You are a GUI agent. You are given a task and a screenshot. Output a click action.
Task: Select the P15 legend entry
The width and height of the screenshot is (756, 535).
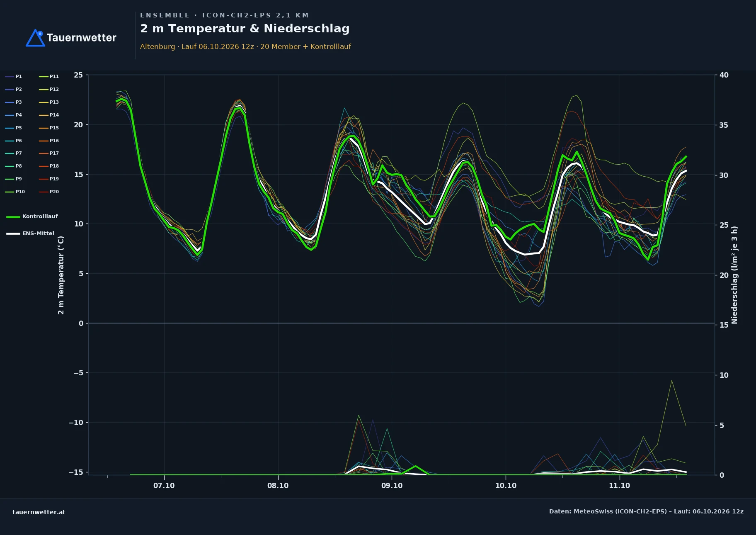click(49, 128)
